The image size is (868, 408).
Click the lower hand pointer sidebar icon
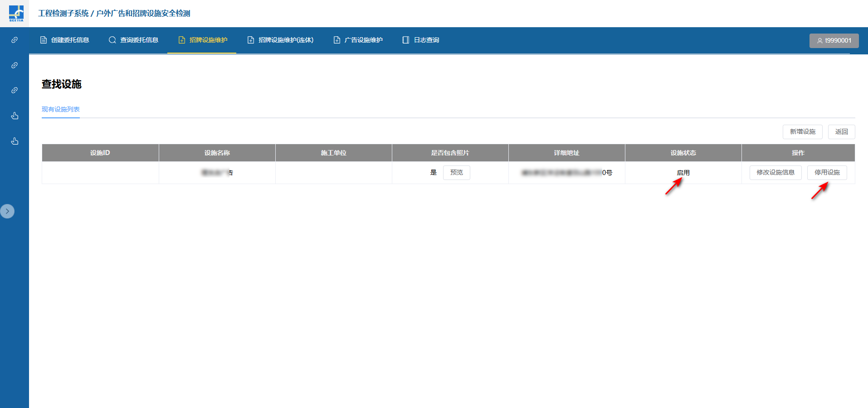[x=15, y=141]
